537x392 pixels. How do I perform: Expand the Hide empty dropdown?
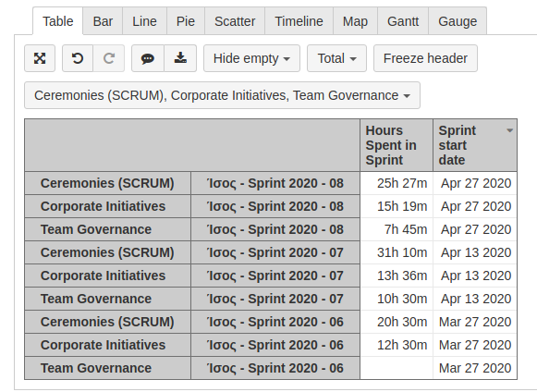tap(251, 58)
